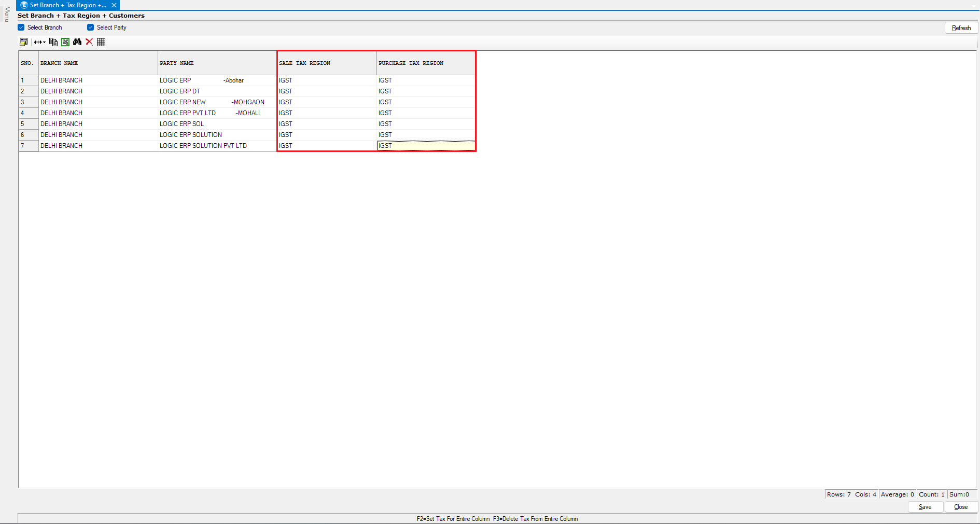
Task: Uncheck the Select Branch checkbox
Action: [x=21, y=27]
